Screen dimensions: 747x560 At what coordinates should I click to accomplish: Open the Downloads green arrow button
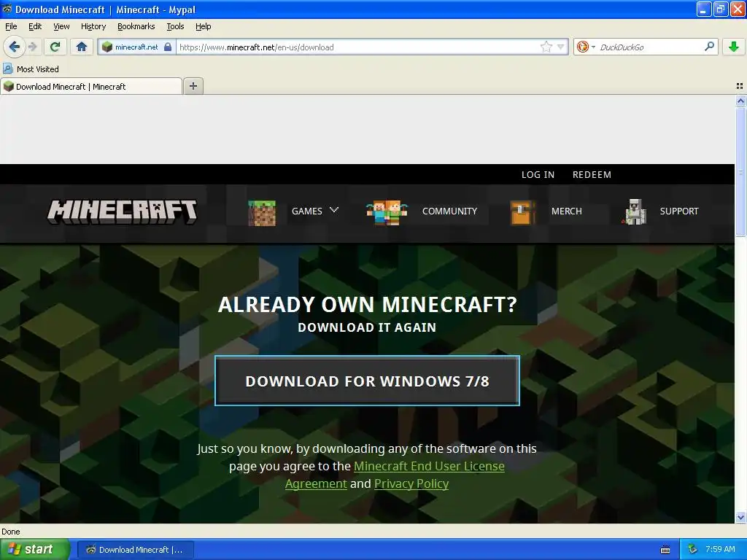[734, 47]
